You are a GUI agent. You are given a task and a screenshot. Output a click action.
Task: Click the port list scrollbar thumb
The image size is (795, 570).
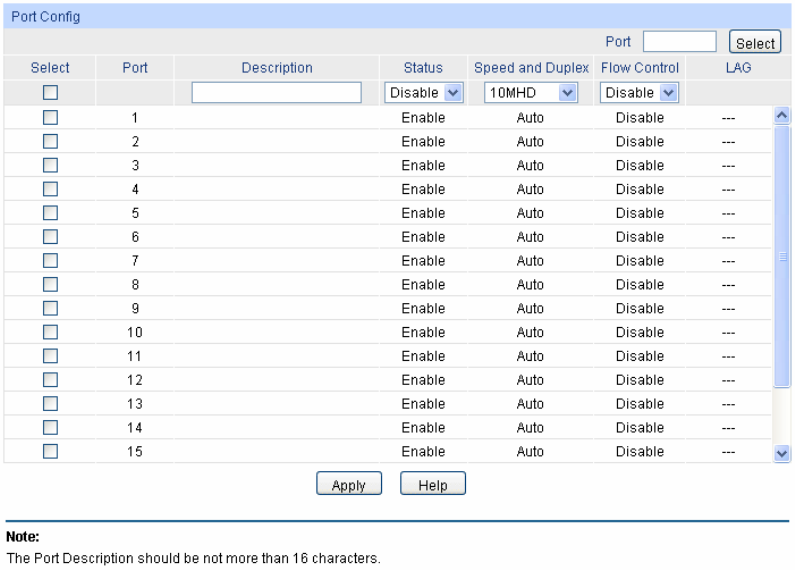click(x=782, y=256)
